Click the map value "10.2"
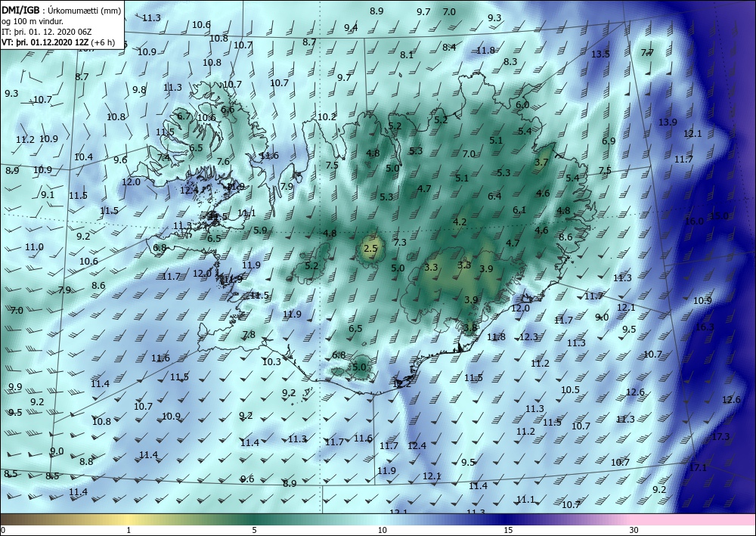Viewport: 756px width, 536px height. click(x=327, y=116)
